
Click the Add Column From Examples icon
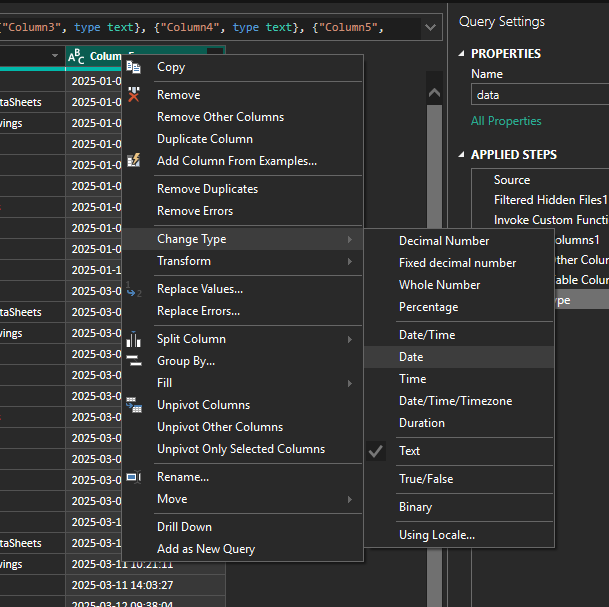tap(134, 160)
